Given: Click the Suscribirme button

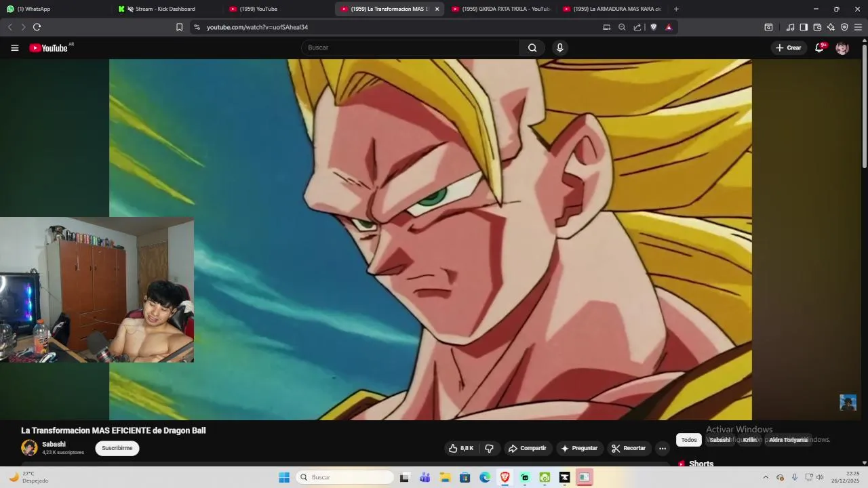Looking at the screenshot, I should click(x=117, y=448).
